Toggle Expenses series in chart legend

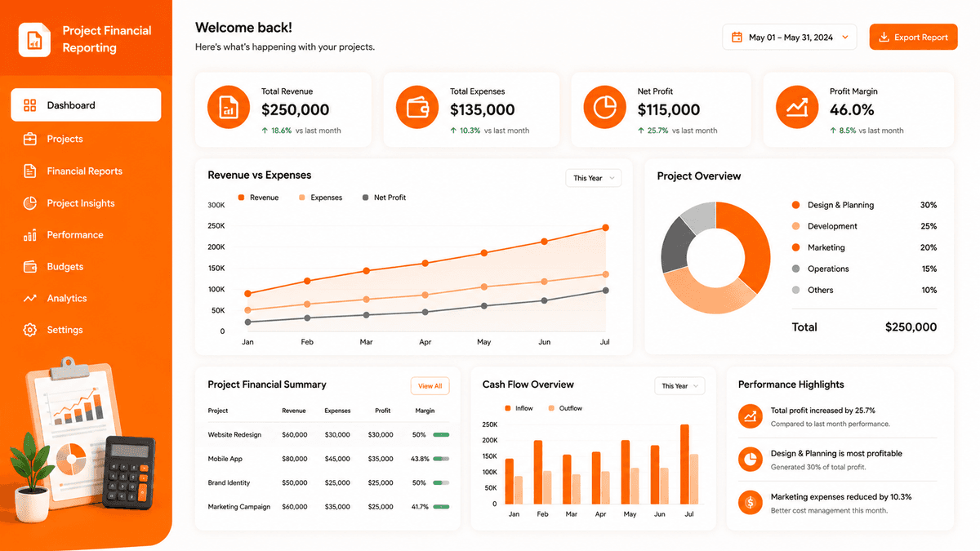tap(320, 198)
